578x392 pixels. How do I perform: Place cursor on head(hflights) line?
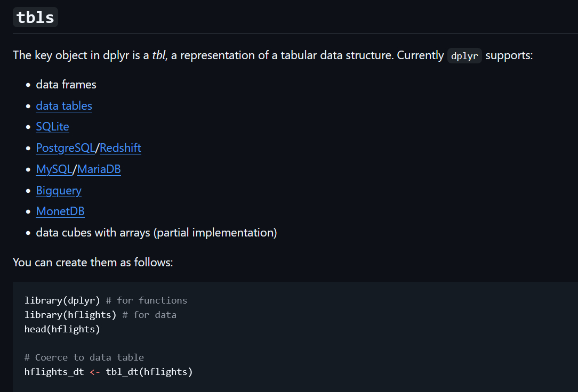[x=62, y=329]
